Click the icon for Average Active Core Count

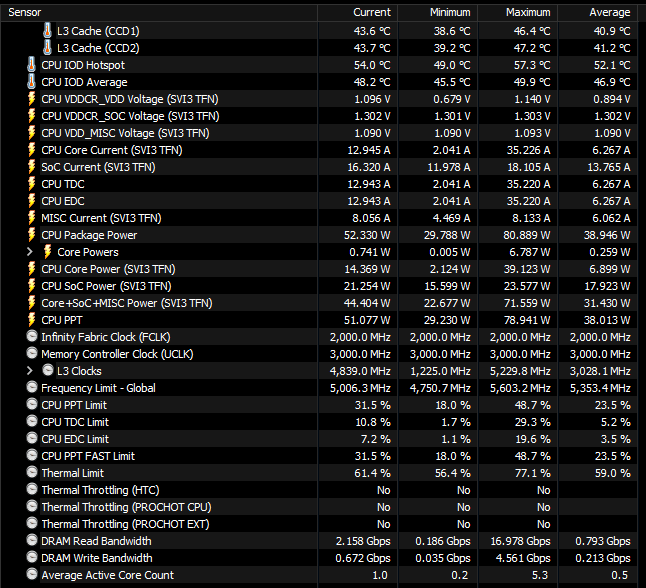[x=32, y=574]
